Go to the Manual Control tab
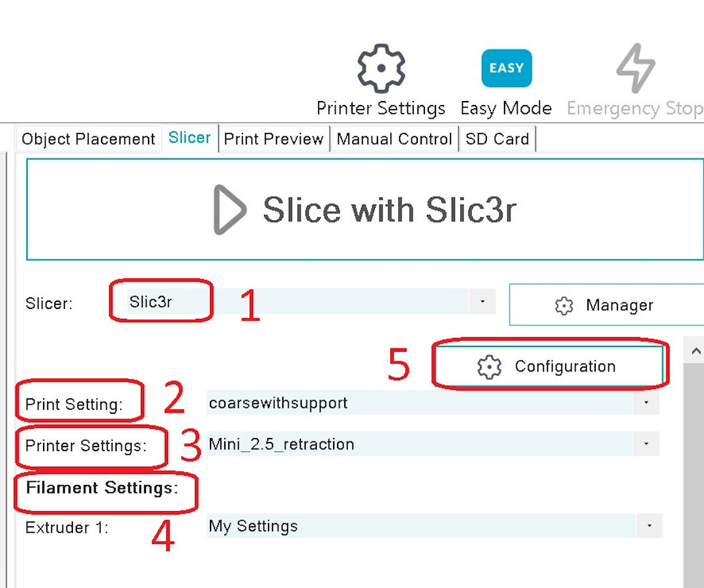704x588 pixels. [x=394, y=139]
